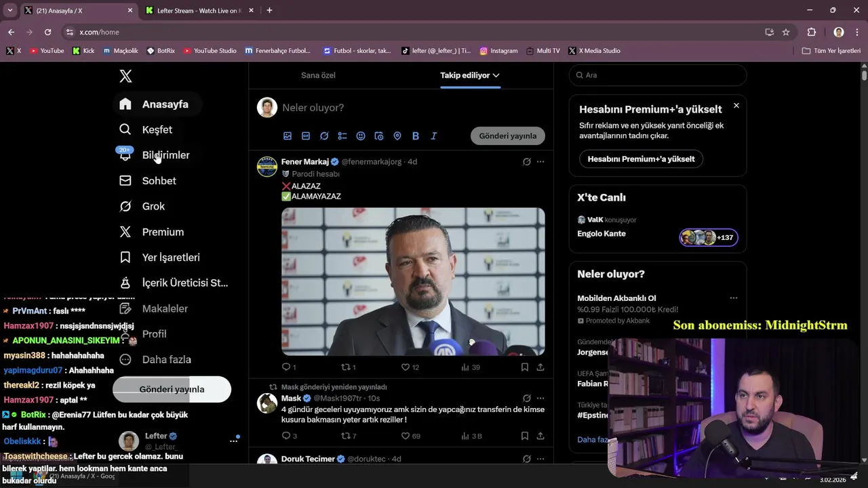Open Fener Markaj profile name

click(305, 162)
